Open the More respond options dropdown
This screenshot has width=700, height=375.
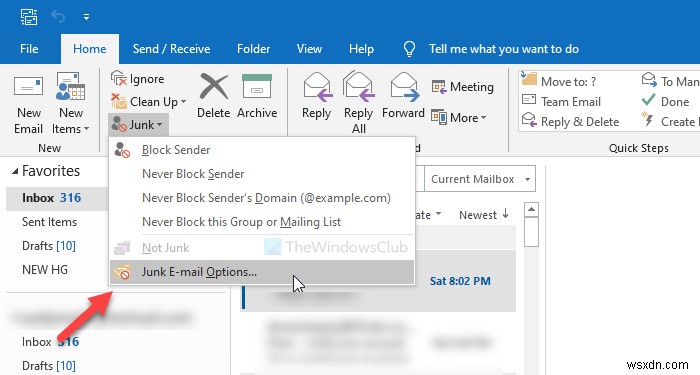(458, 117)
